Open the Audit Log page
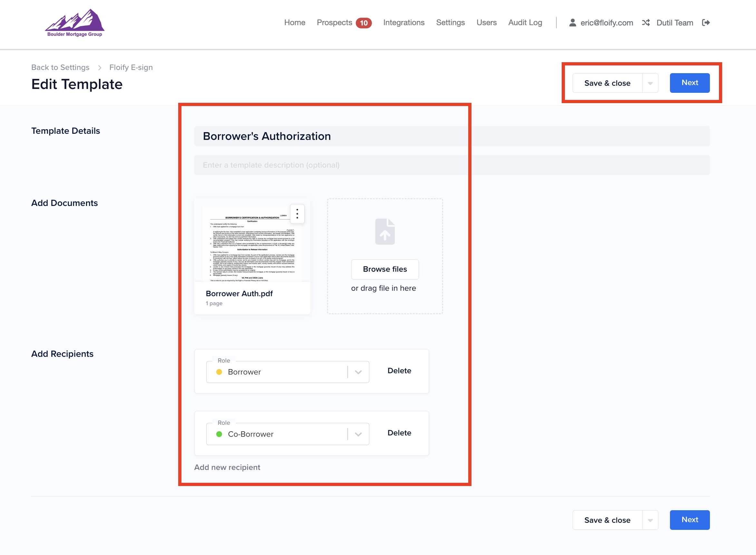Screen dimensions: 756x555 click(525, 23)
